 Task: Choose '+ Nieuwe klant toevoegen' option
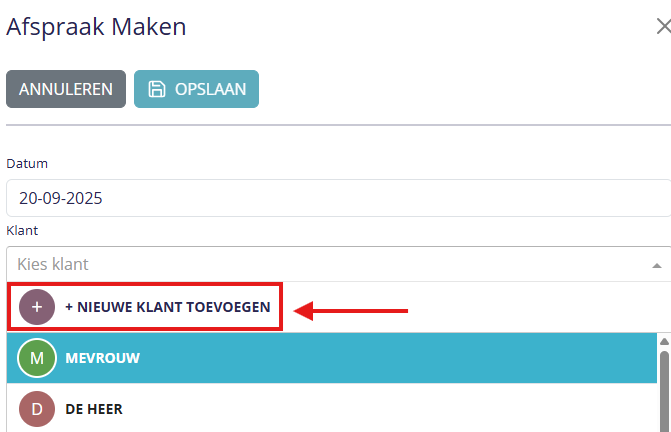pyautogui.click(x=167, y=307)
